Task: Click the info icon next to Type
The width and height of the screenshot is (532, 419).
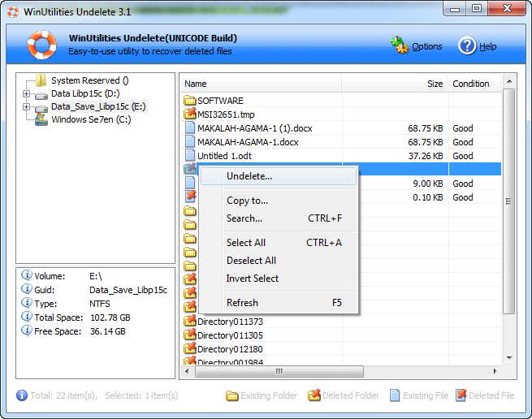Action: point(27,302)
